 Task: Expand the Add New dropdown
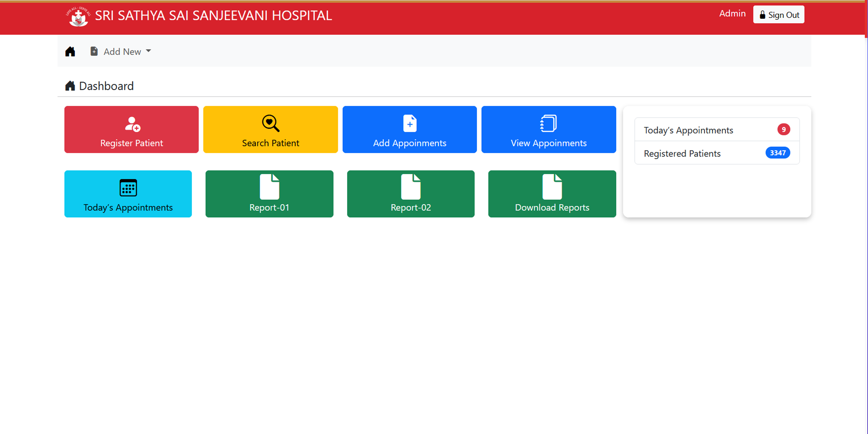[122, 52]
